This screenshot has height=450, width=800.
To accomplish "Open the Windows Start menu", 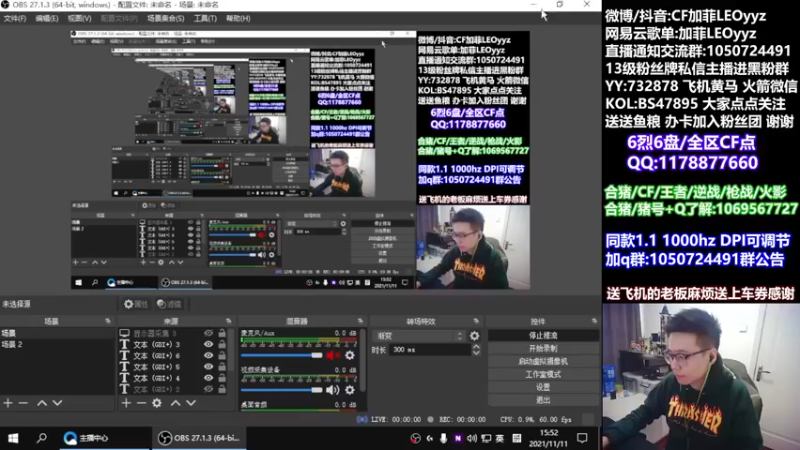I will pyautogui.click(x=13, y=438).
